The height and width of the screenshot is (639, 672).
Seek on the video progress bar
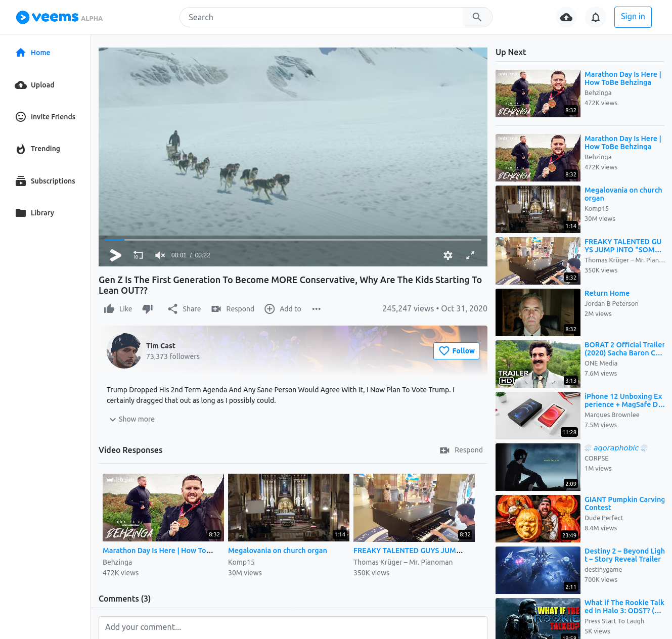293,240
